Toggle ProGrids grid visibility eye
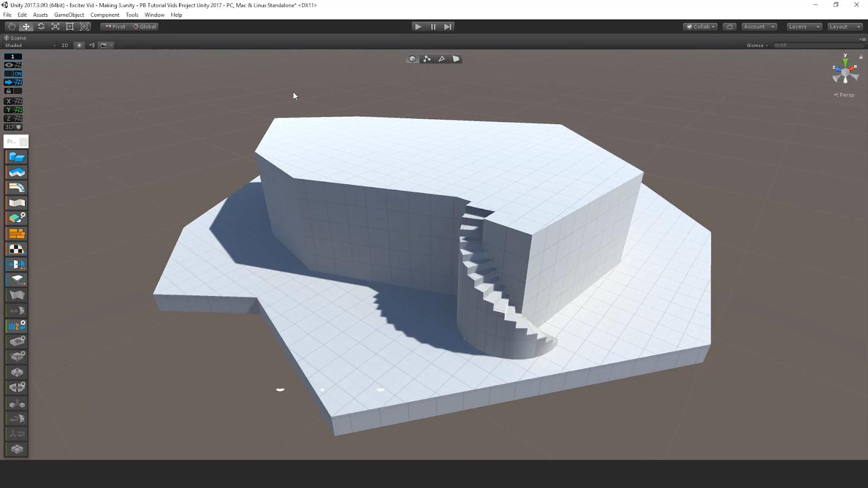868x488 pixels. click(x=13, y=65)
